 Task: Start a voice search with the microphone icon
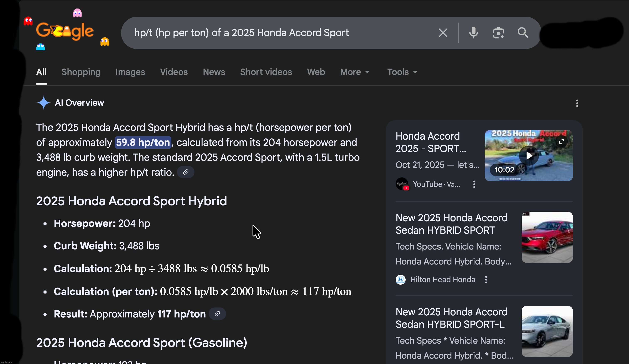(x=473, y=33)
